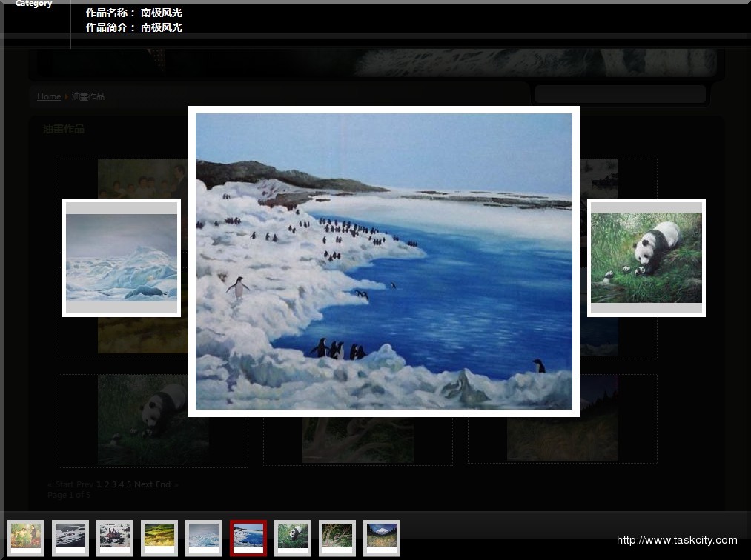The image size is (751, 560).
Task: Go to previous image via left ice preview
Action: click(x=122, y=258)
